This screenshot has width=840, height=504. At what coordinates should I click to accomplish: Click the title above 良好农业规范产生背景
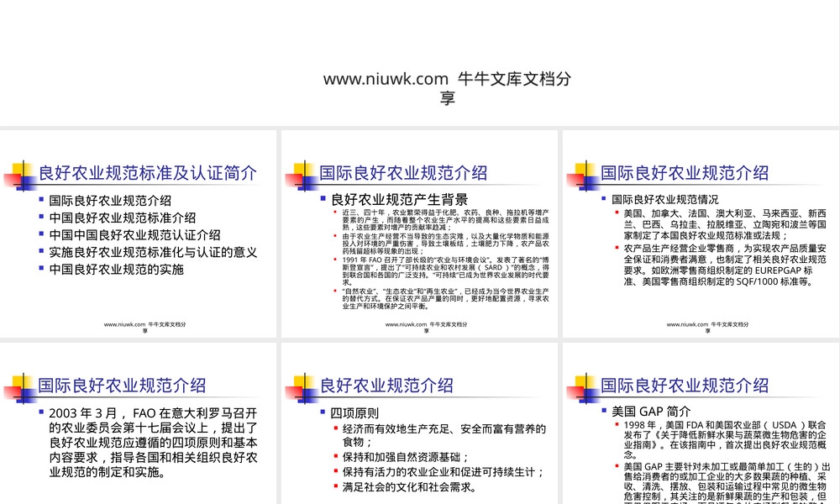coord(403,173)
